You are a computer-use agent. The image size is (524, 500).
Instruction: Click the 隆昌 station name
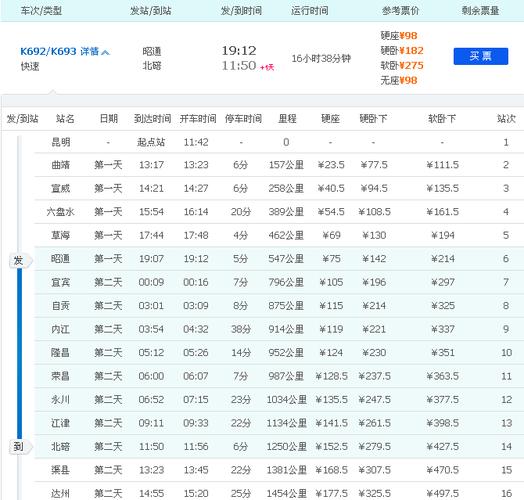(x=61, y=353)
